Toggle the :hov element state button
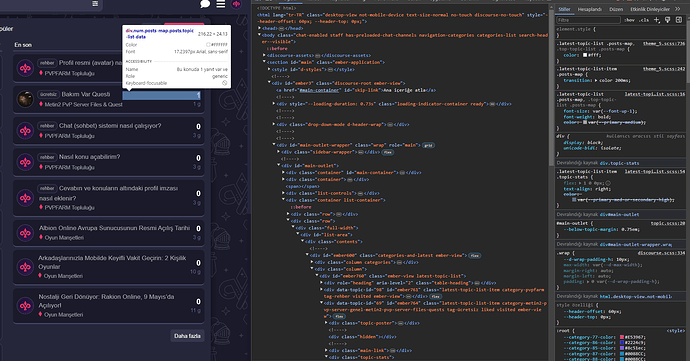690x361 pixels. (x=630, y=20)
